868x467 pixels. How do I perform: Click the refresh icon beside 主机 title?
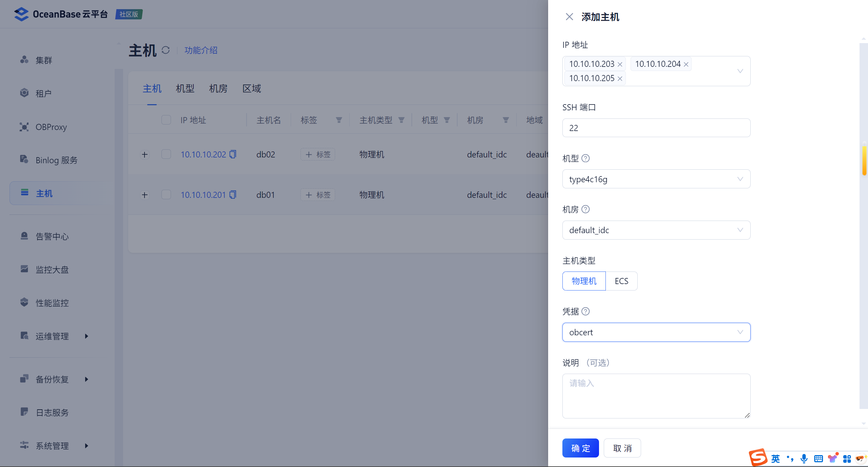pos(166,50)
